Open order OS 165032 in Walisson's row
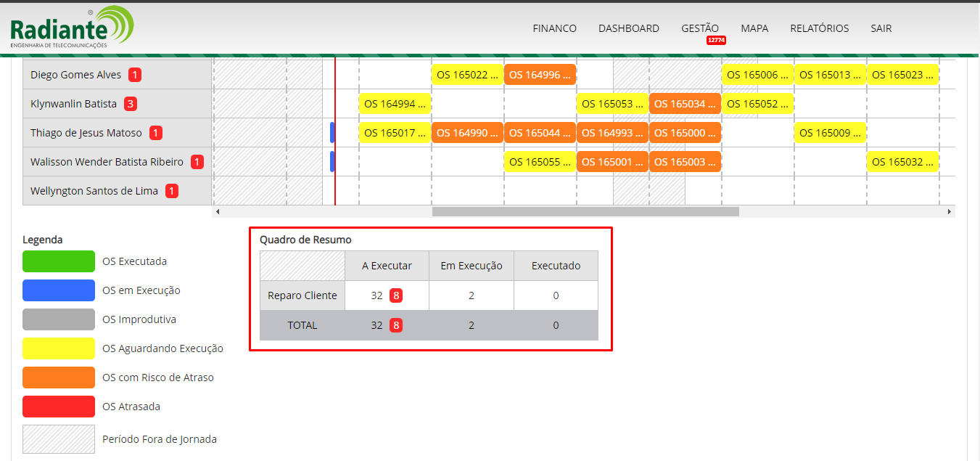 pos(902,162)
